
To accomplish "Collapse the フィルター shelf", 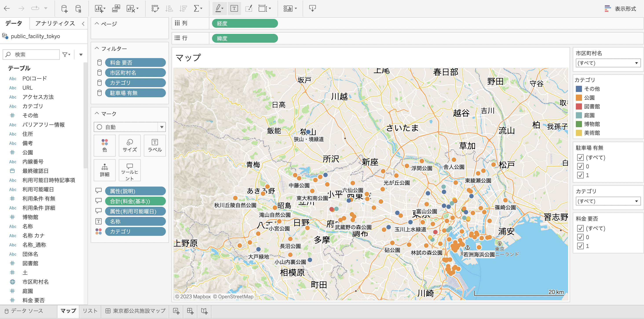I will pos(97,48).
